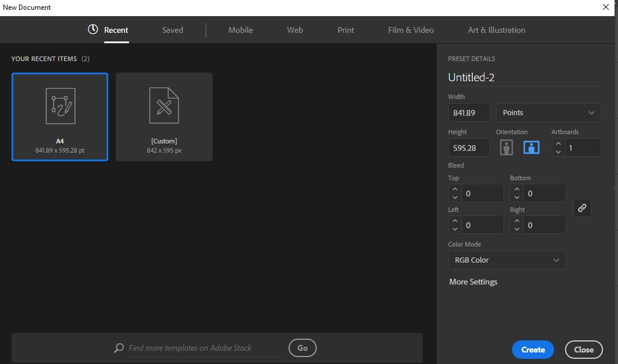Click the Create button
This screenshot has height=364, width=618.
coord(533,350)
